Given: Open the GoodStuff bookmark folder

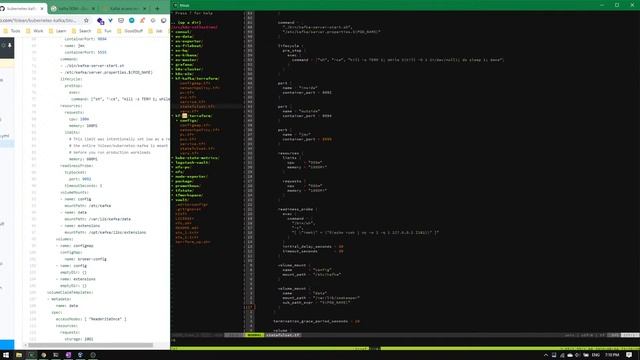Looking at the screenshot, I should point(130,31).
